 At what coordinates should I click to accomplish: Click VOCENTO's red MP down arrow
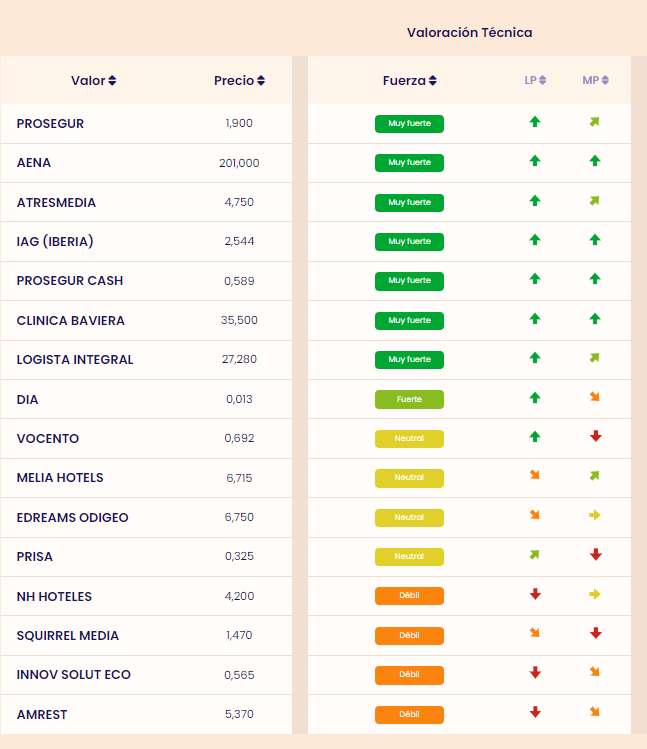595,436
